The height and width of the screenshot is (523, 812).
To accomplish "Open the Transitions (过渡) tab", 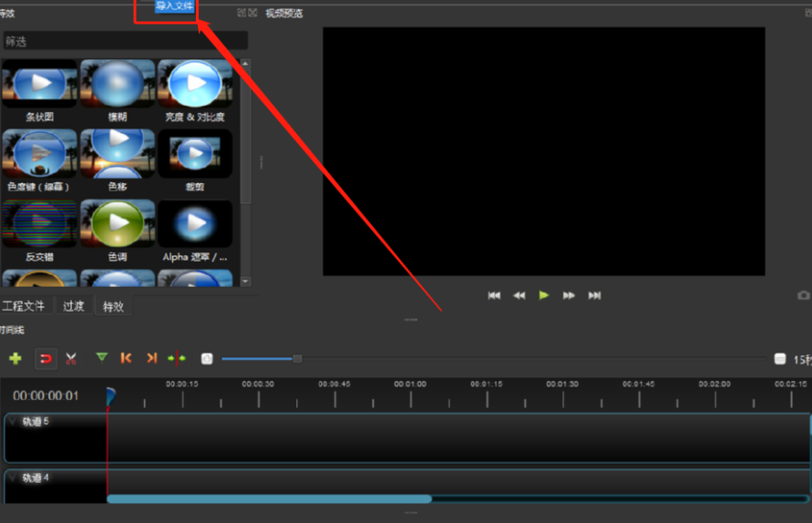I will pyautogui.click(x=74, y=306).
